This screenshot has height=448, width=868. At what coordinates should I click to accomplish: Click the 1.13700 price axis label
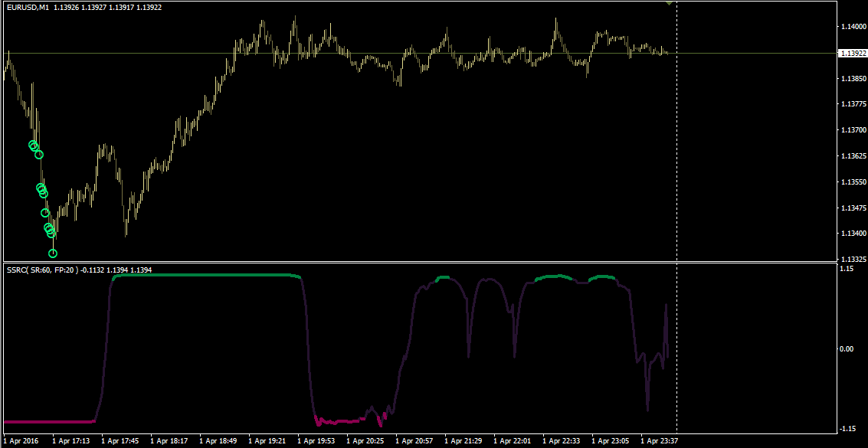pos(853,130)
